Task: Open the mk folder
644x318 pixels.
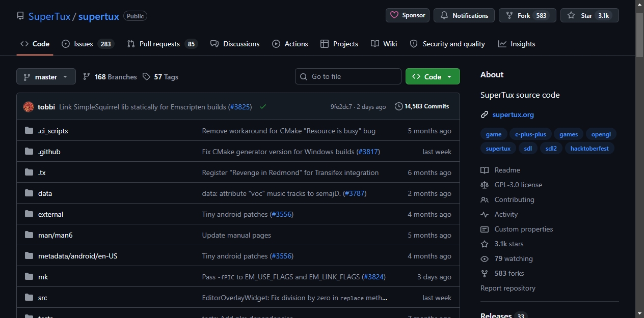Action: [43, 277]
